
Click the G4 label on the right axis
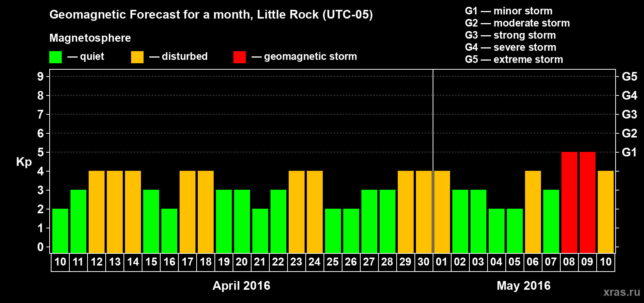[x=630, y=95]
